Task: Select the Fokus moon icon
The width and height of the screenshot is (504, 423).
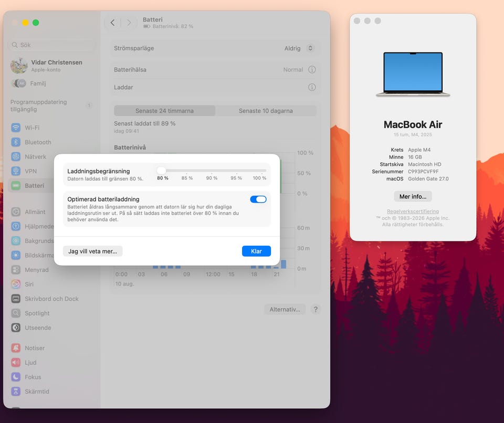Action: pos(16,377)
